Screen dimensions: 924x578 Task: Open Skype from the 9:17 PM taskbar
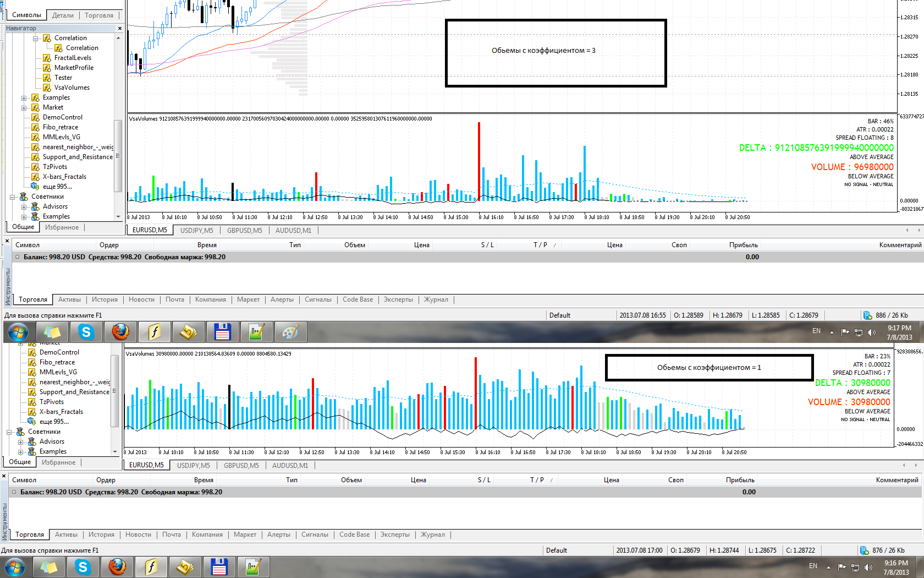[x=86, y=332]
